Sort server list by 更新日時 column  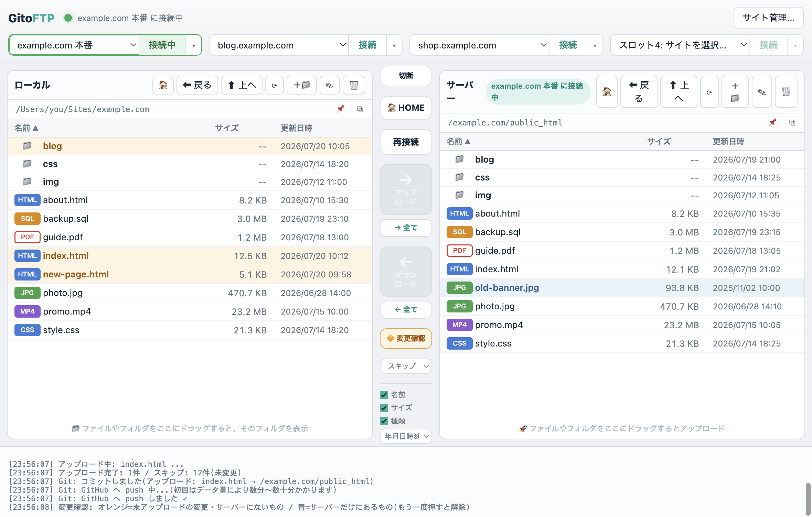pyautogui.click(x=729, y=142)
